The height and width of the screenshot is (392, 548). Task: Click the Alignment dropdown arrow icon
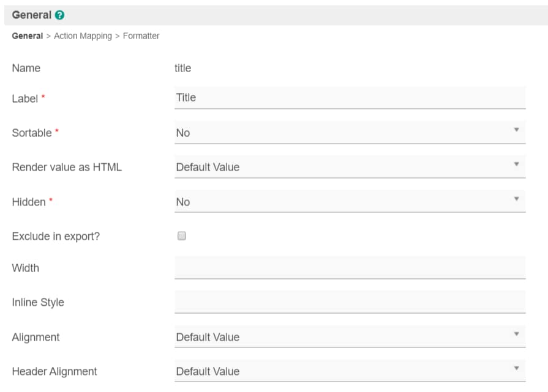tap(516, 334)
